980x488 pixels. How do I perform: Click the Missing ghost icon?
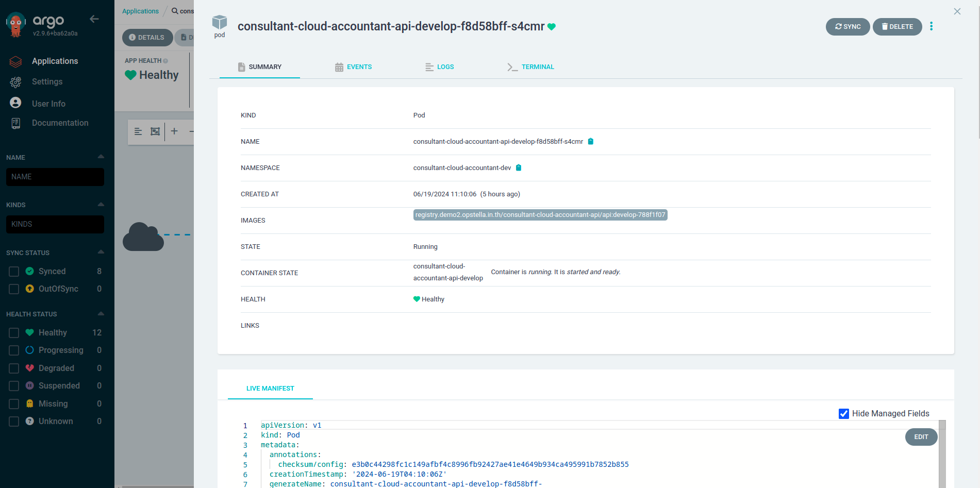click(x=30, y=403)
